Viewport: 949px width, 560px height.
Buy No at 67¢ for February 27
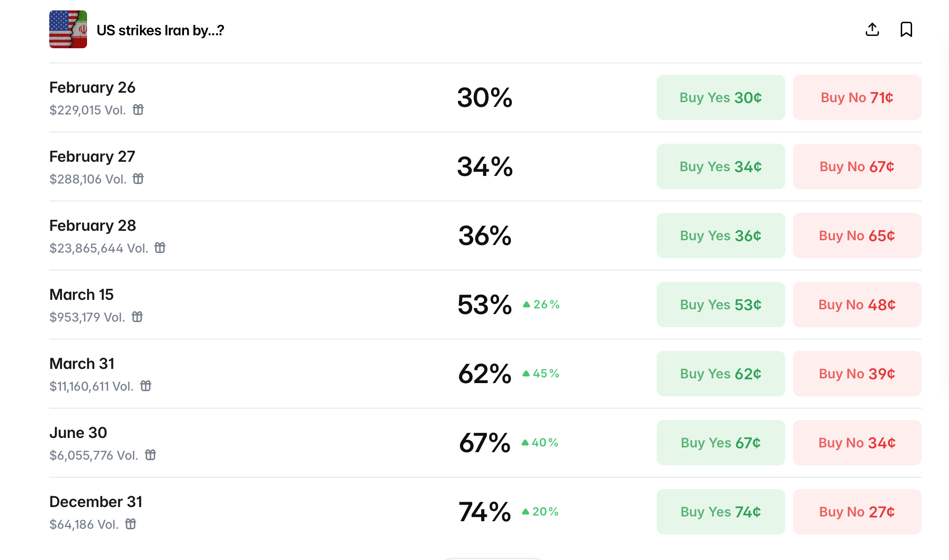tap(857, 166)
